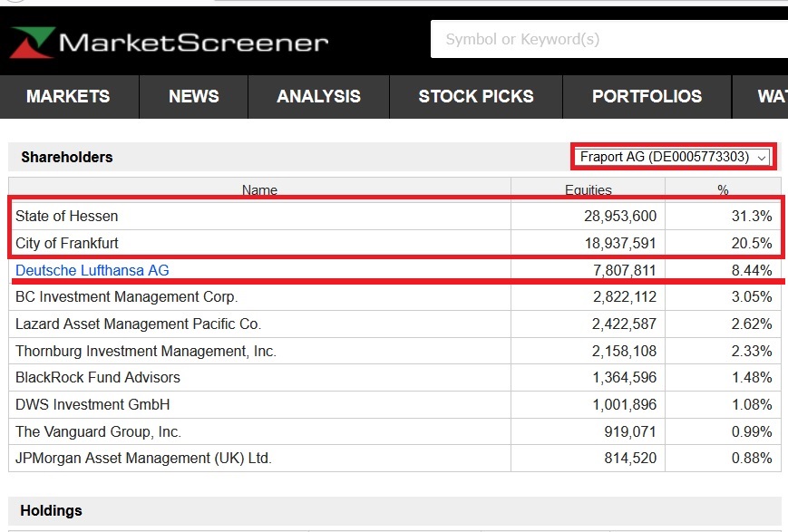
Task: Select The Vanguard Group, Inc. name
Action: point(99,431)
